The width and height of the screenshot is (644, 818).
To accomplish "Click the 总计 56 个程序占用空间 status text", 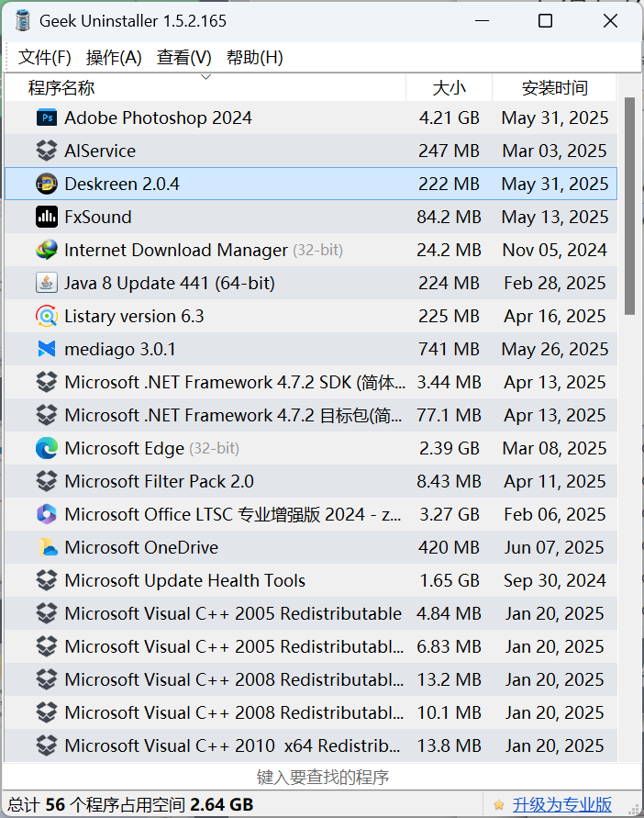I will coord(130,805).
